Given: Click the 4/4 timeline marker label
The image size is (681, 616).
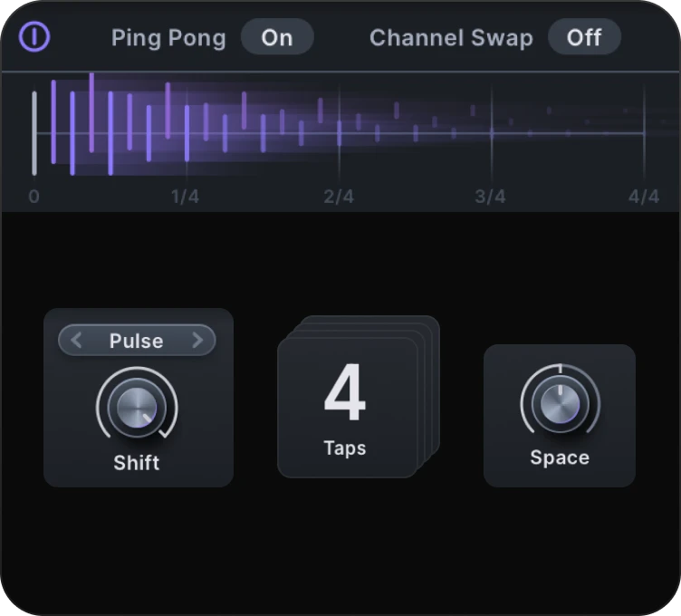Looking at the screenshot, I should [x=644, y=197].
